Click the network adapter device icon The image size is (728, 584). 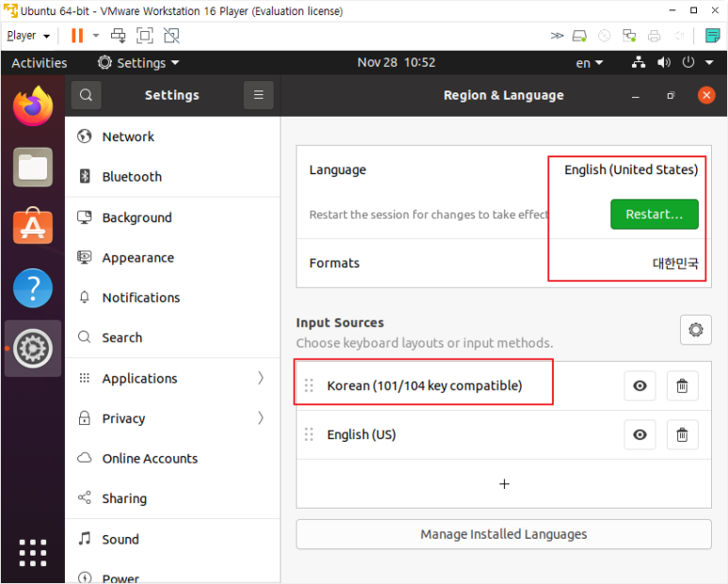coord(629,35)
